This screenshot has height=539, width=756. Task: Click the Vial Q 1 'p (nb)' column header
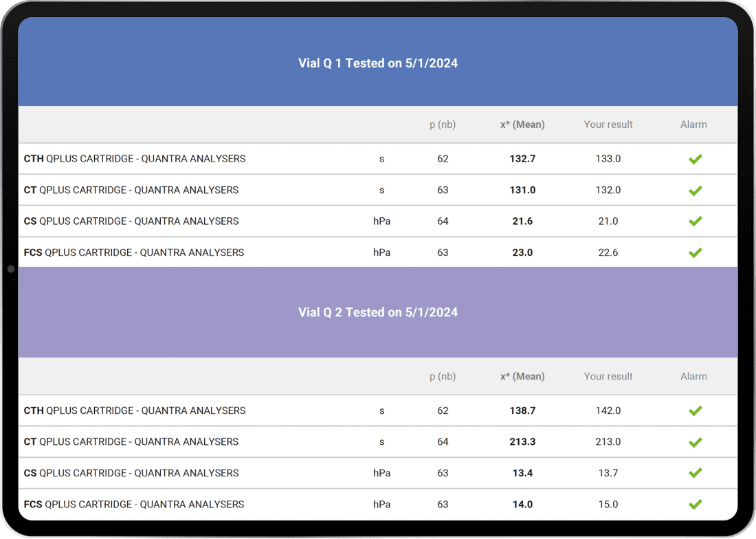pos(443,124)
